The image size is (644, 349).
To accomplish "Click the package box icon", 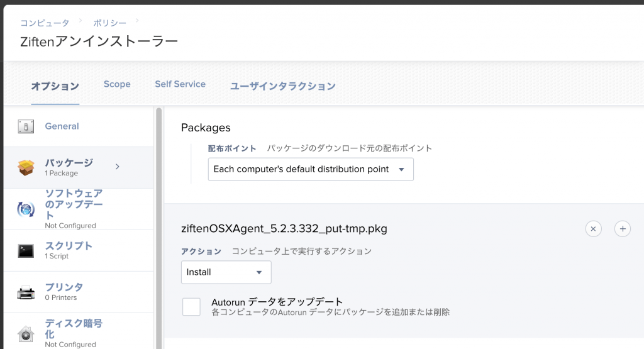I will pyautogui.click(x=26, y=167).
